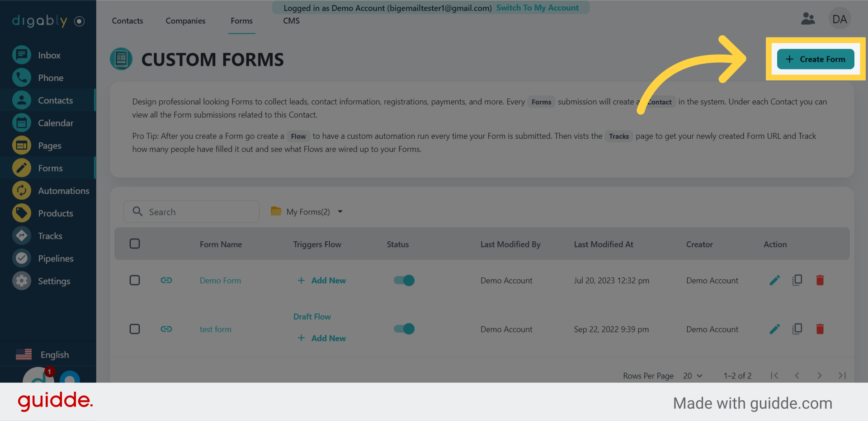Edit the Demo Form using the pencil icon

774,280
